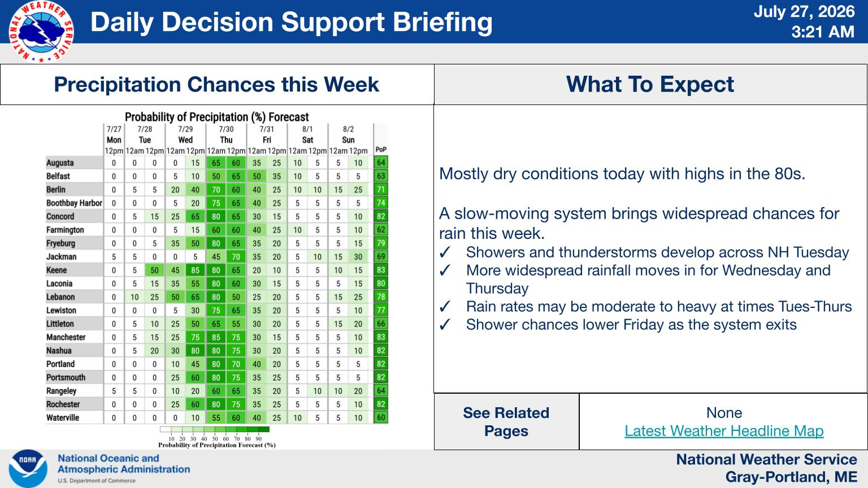The width and height of the screenshot is (868, 488).
Task: Click the Rain rates checkmark bullet
Action: (445, 307)
